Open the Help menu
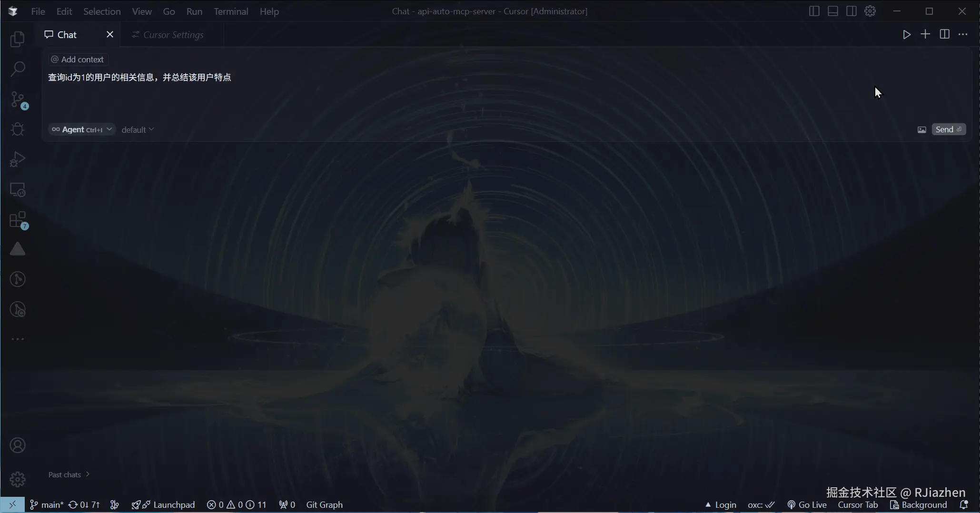The image size is (980, 513). 269,11
